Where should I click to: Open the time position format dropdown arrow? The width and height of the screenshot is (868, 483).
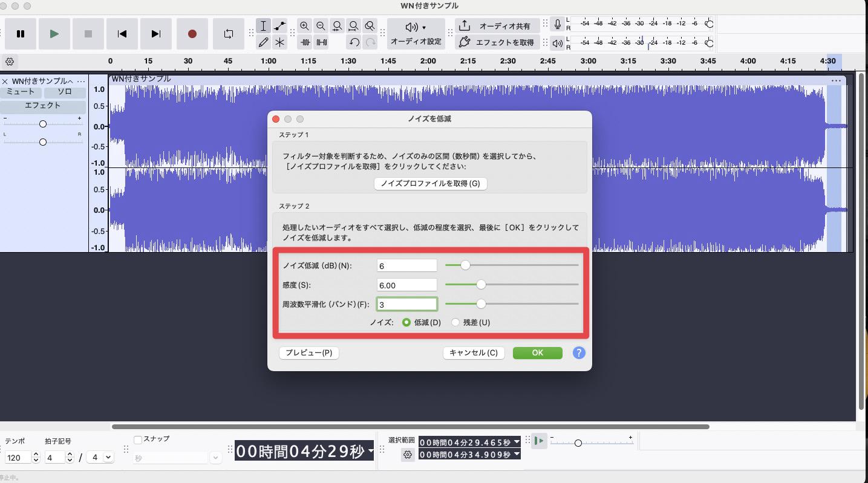[x=371, y=451]
